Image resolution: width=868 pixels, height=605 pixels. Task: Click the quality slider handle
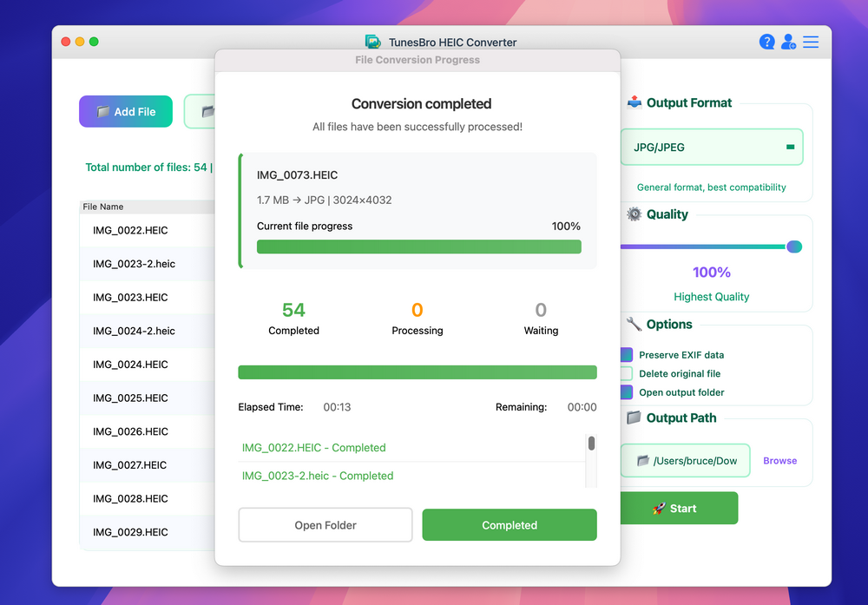pos(794,247)
